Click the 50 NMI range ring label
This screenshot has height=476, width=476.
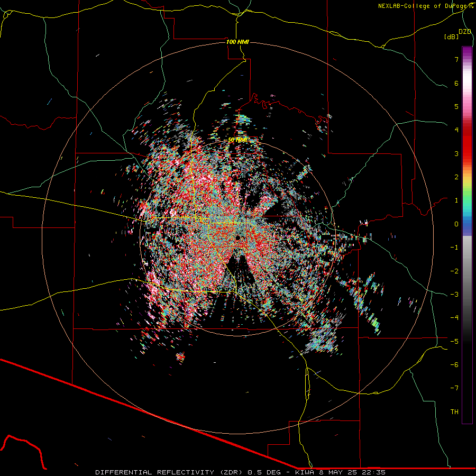(237, 140)
